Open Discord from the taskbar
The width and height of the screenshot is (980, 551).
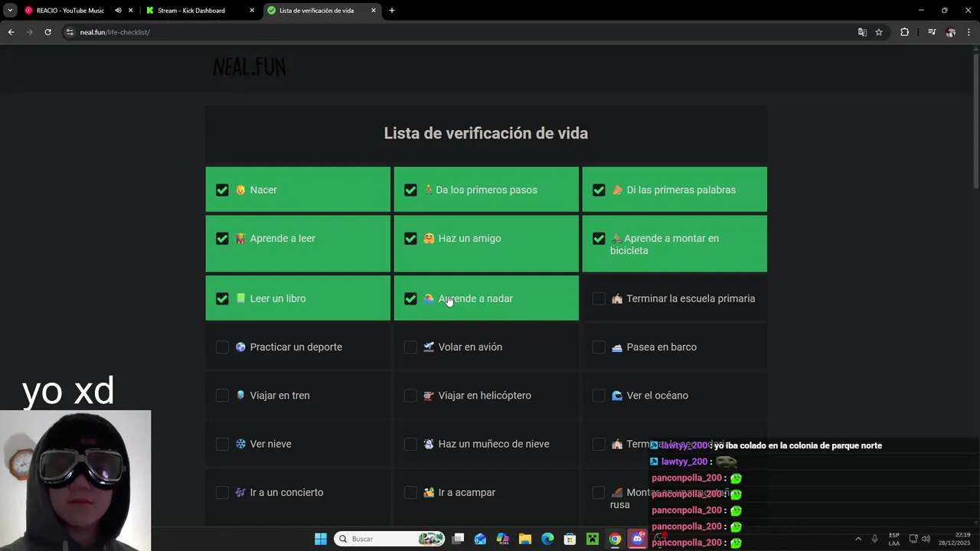pos(637,539)
